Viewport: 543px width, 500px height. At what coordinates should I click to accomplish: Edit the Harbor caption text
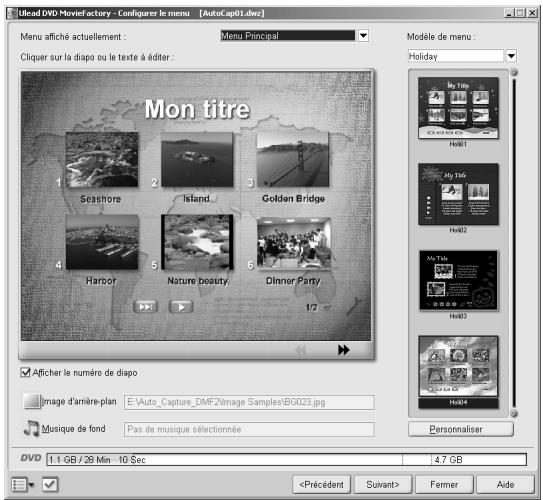101,281
